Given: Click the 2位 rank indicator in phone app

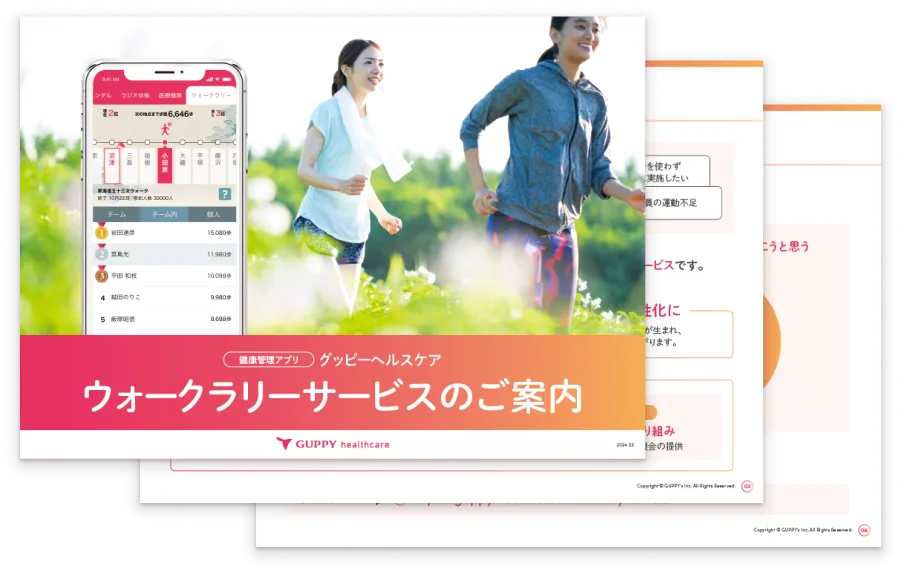Looking at the screenshot, I should click(x=110, y=113).
